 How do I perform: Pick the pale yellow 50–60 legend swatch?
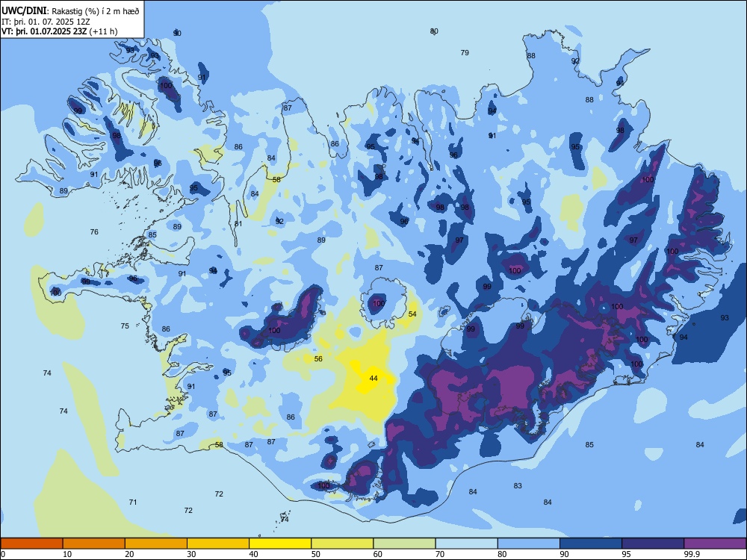(x=342, y=544)
